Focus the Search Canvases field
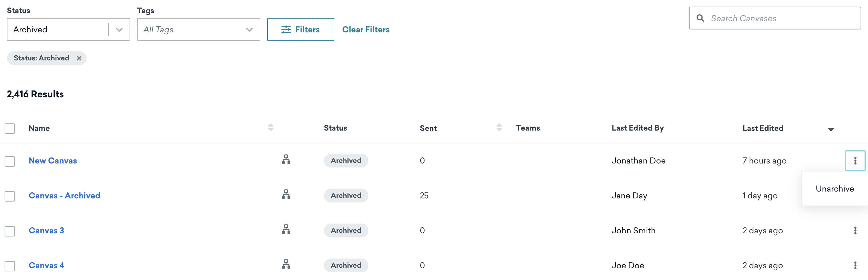Viewport: 868px width, 280px height. click(775, 18)
